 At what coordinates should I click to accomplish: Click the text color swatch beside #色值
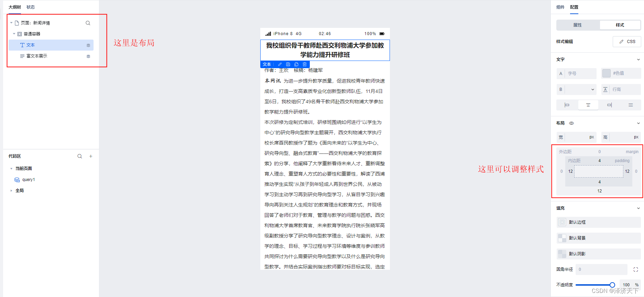[607, 73]
